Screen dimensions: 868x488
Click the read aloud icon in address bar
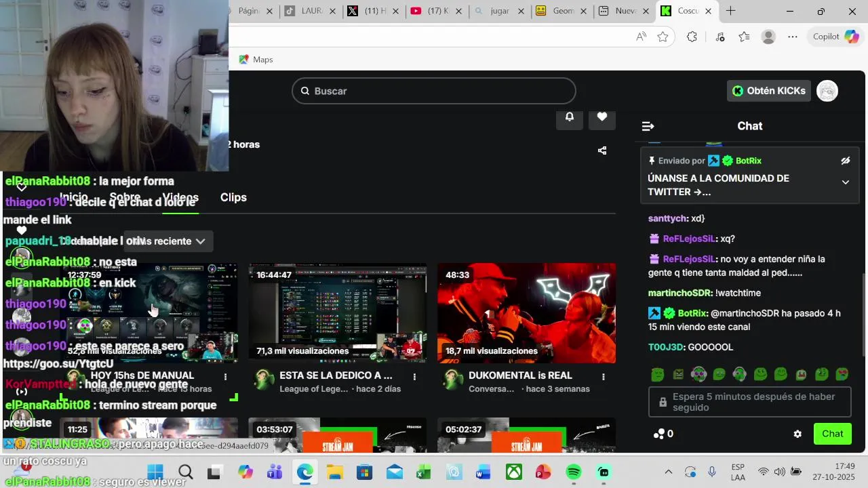click(641, 37)
